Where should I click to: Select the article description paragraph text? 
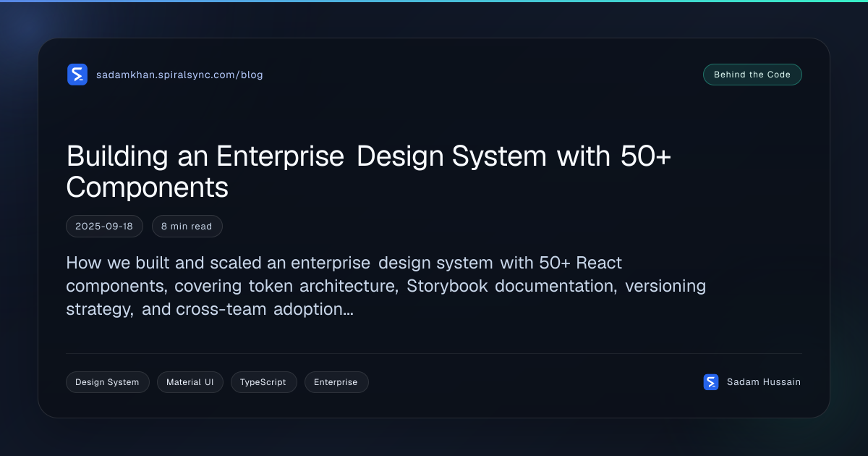[x=386, y=286]
